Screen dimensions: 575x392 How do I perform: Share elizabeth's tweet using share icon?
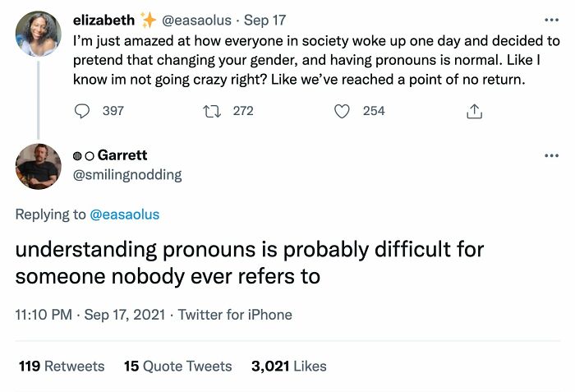pos(474,111)
